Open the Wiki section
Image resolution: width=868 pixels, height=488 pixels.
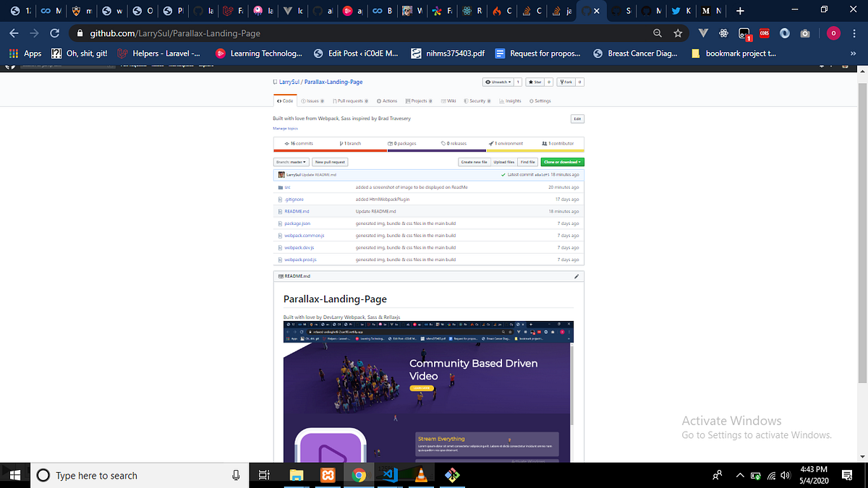coord(449,101)
